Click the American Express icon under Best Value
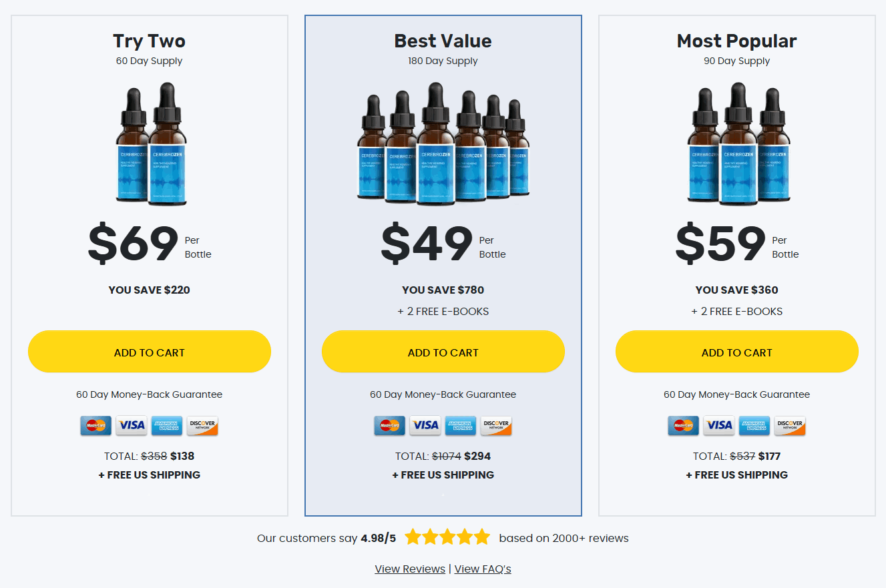This screenshot has height=588, width=886. pyautogui.click(x=461, y=426)
